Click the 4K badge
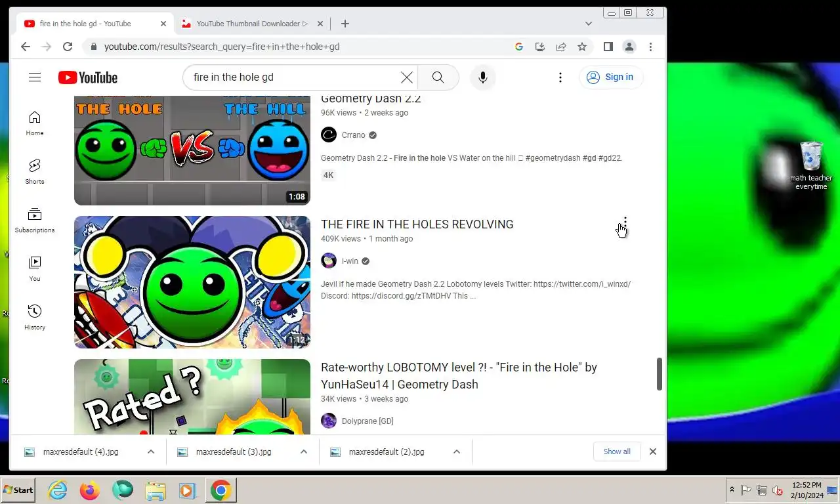Screen dimensions: 840x504 (329, 175)
